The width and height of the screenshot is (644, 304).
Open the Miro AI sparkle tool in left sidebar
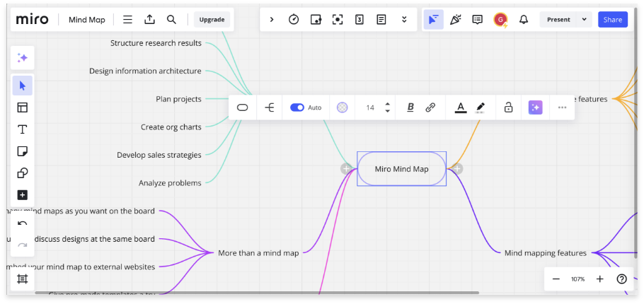[22, 58]
